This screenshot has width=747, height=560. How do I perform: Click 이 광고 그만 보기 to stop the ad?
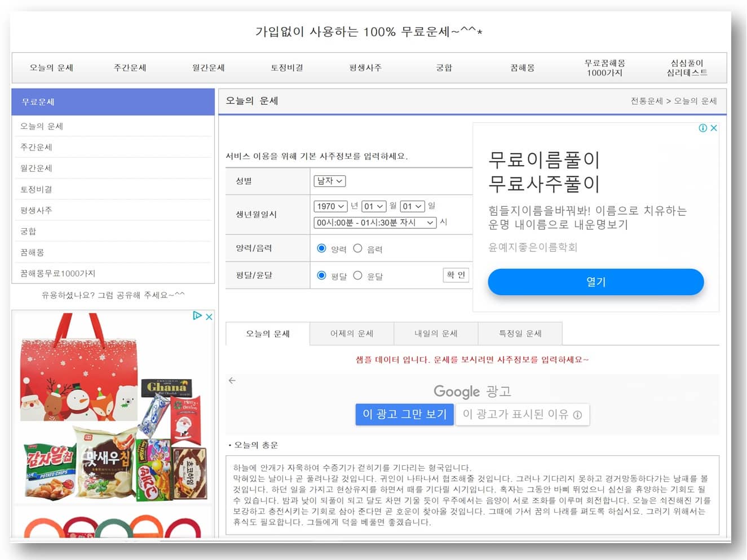(404, 415)
